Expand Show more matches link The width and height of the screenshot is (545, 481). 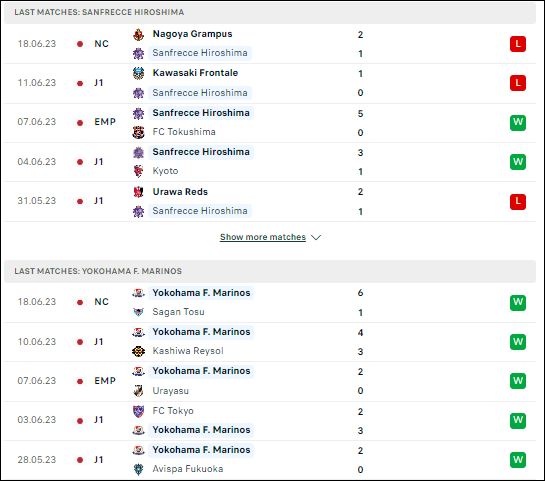[x=263, y=237]
